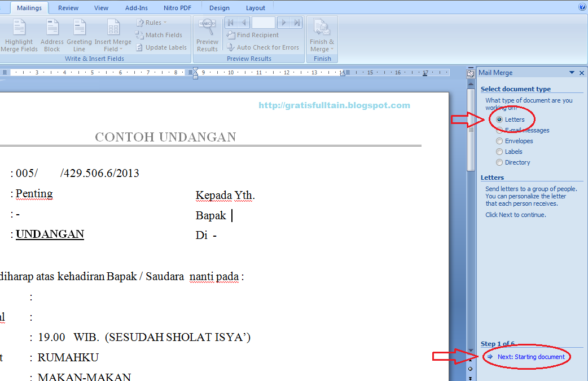Open Mail Merge pane options arrow

point(572,73)
